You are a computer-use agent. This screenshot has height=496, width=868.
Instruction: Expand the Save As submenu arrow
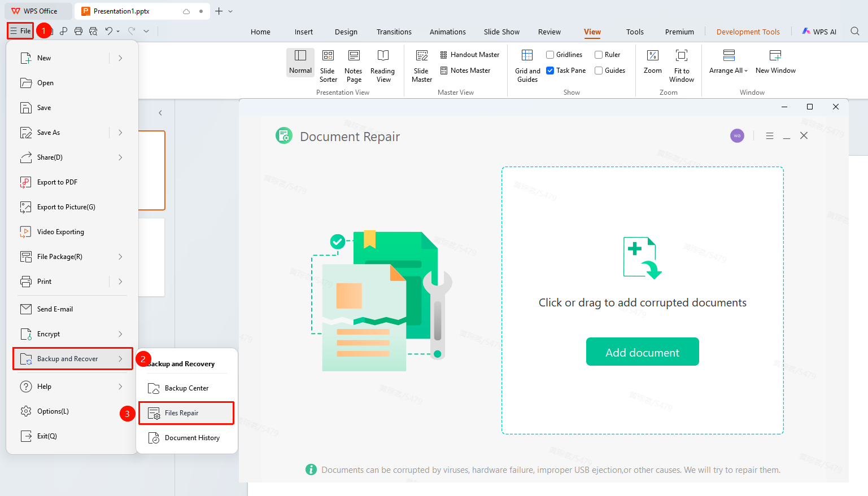pos(120,133)
